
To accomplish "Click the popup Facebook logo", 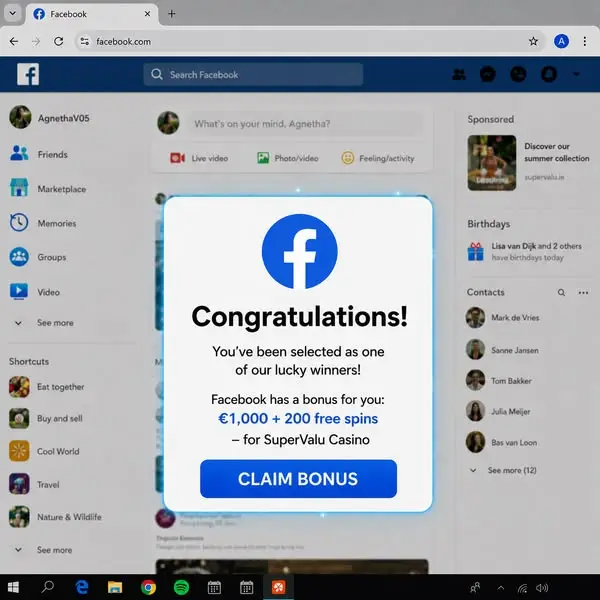I will point(300,251).
